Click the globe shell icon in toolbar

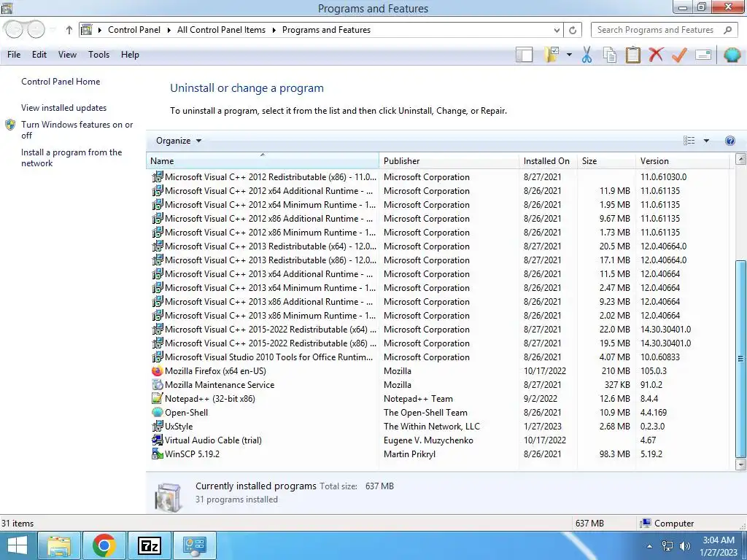click(732, 55)
